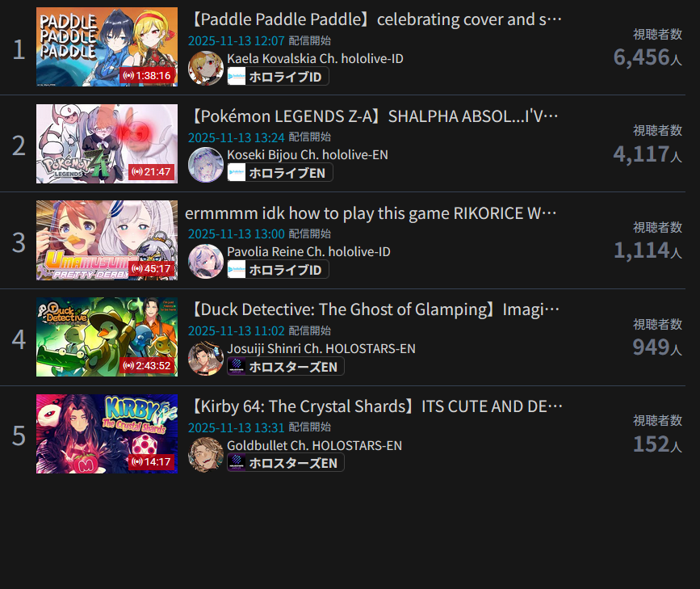Click the ホロスターズEN tag under Goldbullet
Viewport: 700px width, 589px height.
point(286,462)
